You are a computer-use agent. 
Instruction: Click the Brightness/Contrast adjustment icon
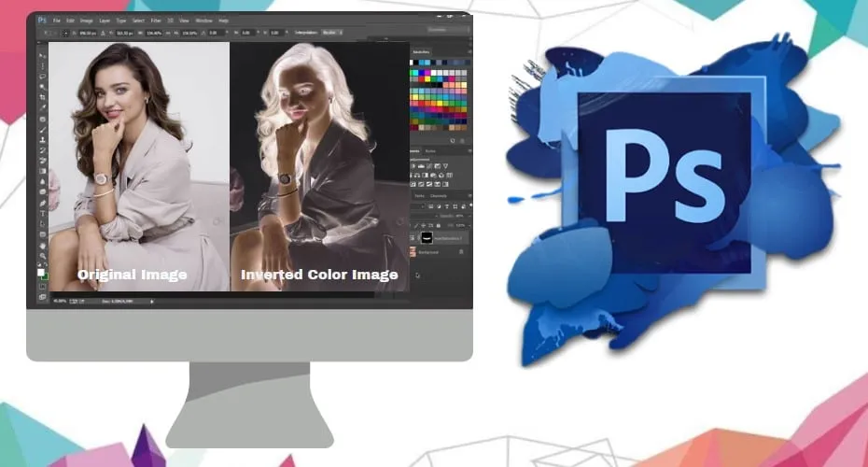(x=413, y=166)
